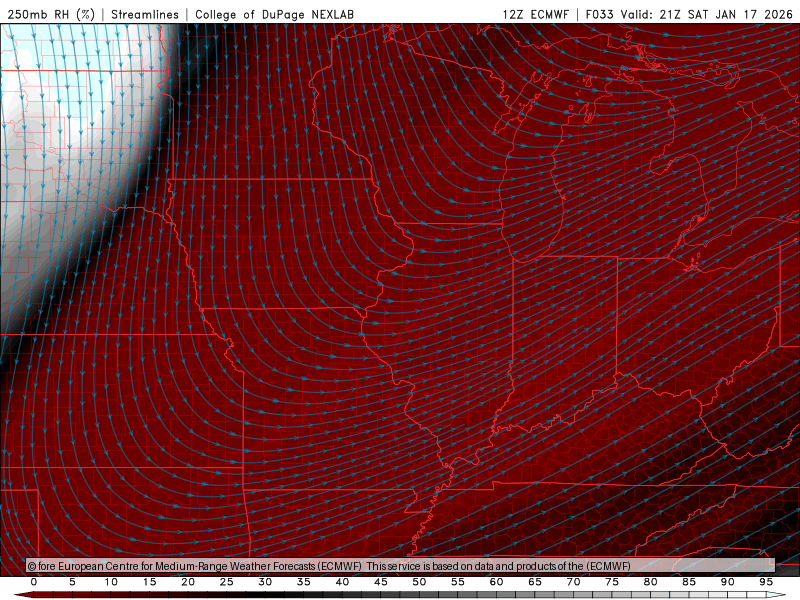Click the colorbar label "40"
This screenshot has height=600, width=800.
coord(342,582)
